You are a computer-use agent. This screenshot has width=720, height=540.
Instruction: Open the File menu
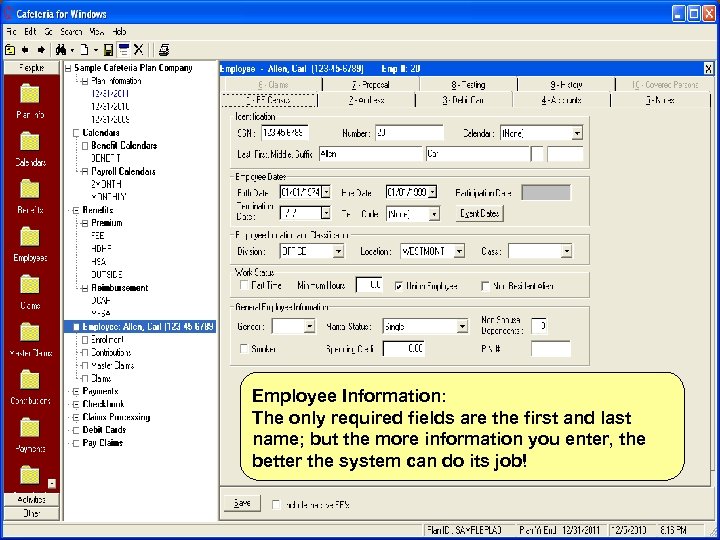click(x=11, y=32)
